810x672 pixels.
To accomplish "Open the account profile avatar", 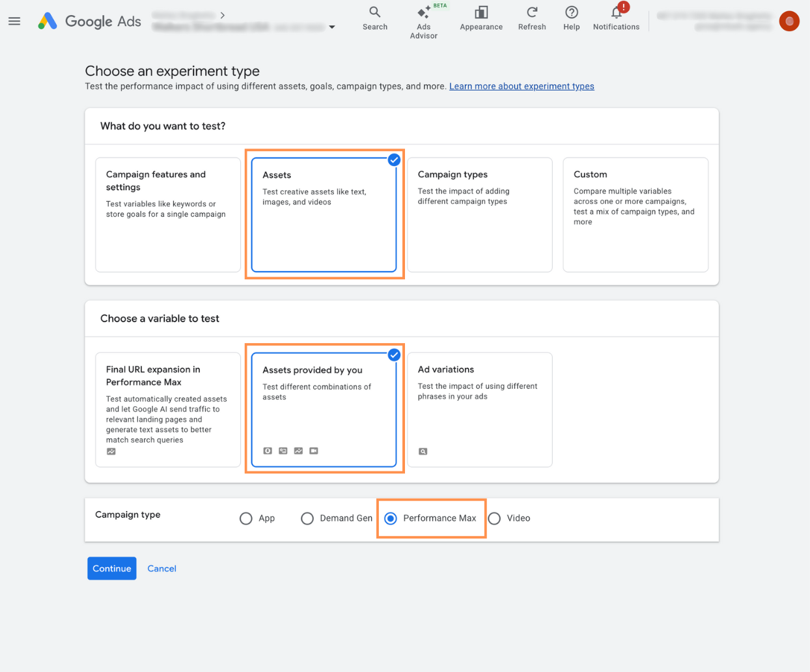I will pyautogui.click(x=789, y=21).
